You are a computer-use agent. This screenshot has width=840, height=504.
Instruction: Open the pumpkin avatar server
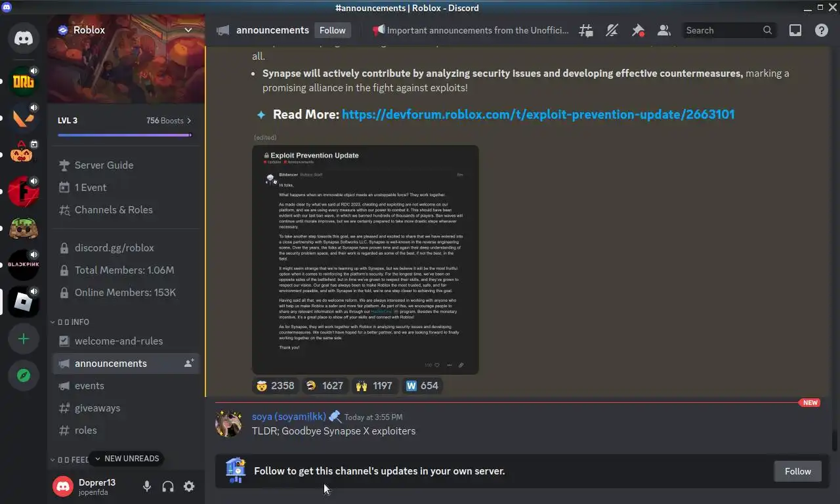[24, 155]
